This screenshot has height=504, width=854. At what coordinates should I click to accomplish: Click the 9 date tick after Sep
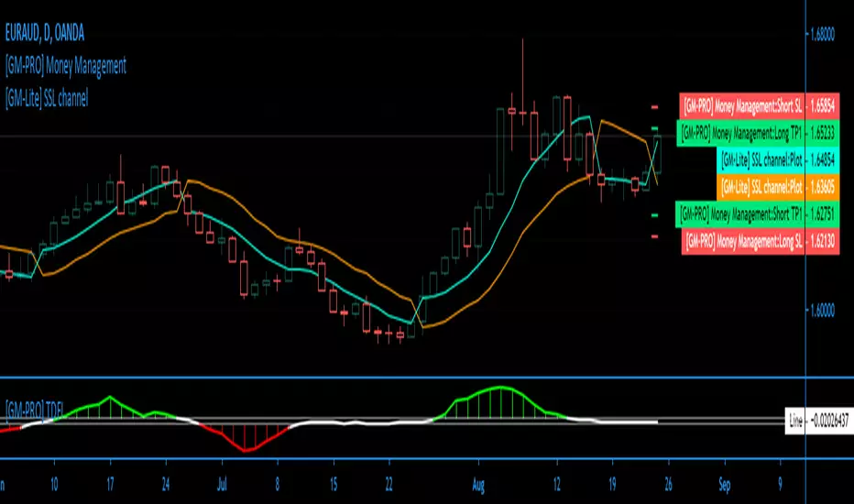[x=780, y=485]
